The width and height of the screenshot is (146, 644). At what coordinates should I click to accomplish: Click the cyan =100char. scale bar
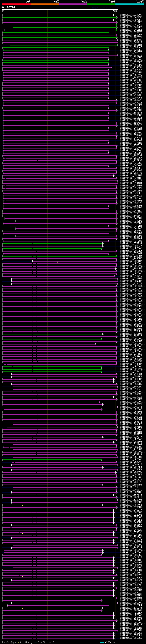(102, 642)
